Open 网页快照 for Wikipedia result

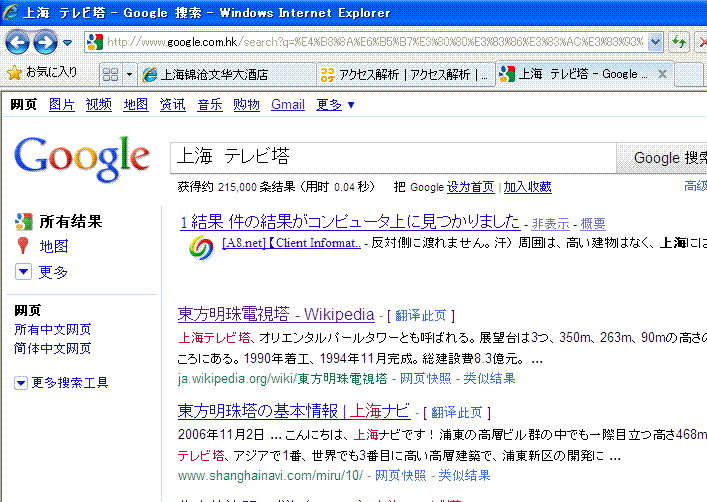click(x=426, y=378)
